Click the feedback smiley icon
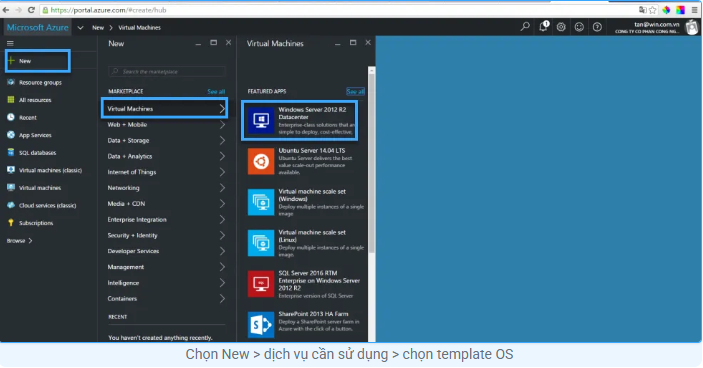The width and height of the screenshot is (703, 368). [x=579, y=27]
